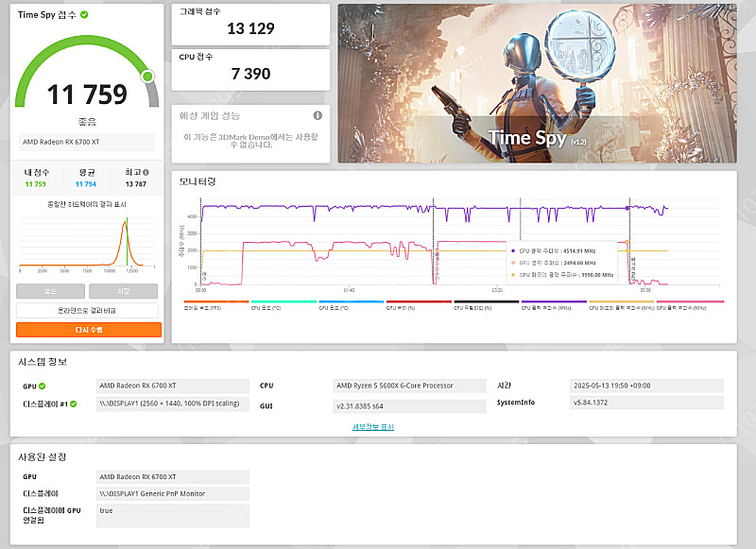
Task: Click the CPU 점수 value 7 390
Action: pyautogui.click(x=250, y=74)
